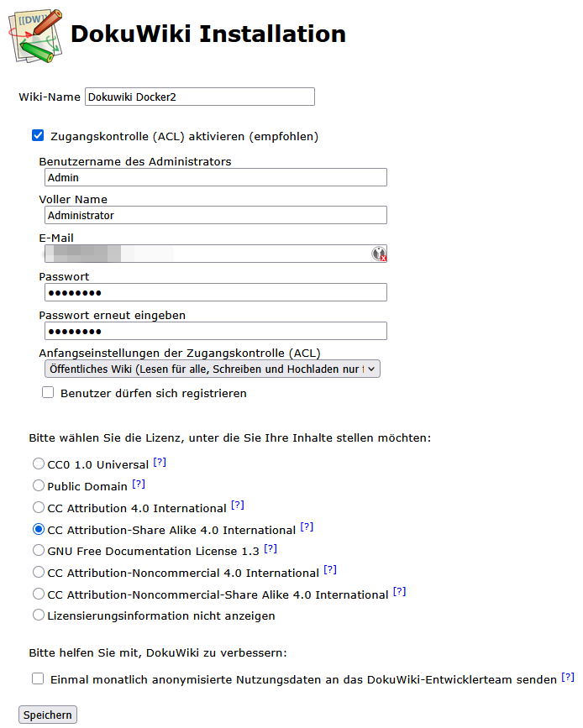Open help link beside usage data option
This screenshot has height=728, width=583.
568,677
